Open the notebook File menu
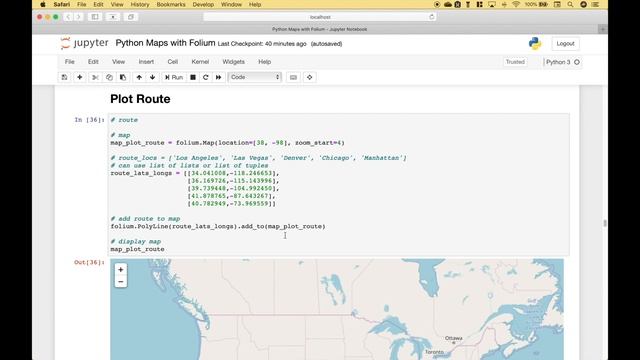Viewport: 640px width, 360px height. pos(70,62)
